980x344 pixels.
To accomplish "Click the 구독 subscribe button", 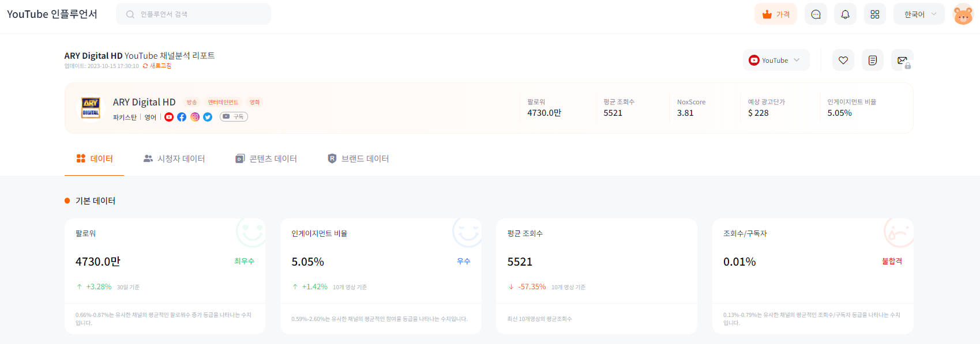I will click(x=234, y=117).
